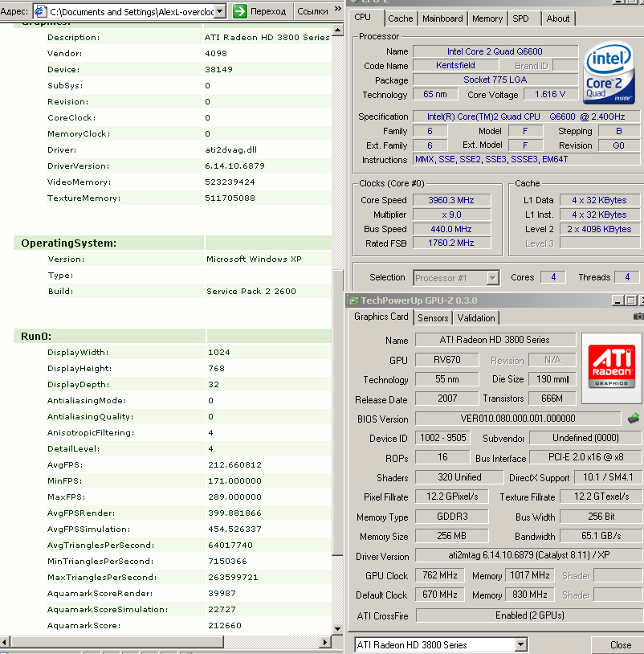Screen dimensions: 644x654
Task: Click the GPU-Z Driver Version field
Action: [529, 555]
